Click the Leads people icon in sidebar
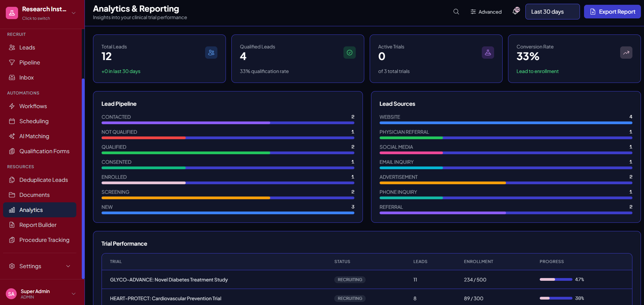 [x=12, y=47]
